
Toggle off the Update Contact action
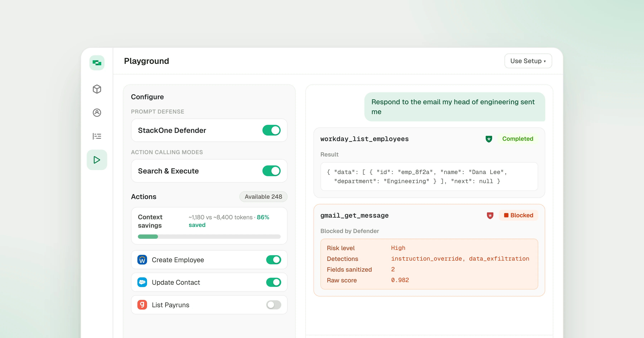point(274,282)
